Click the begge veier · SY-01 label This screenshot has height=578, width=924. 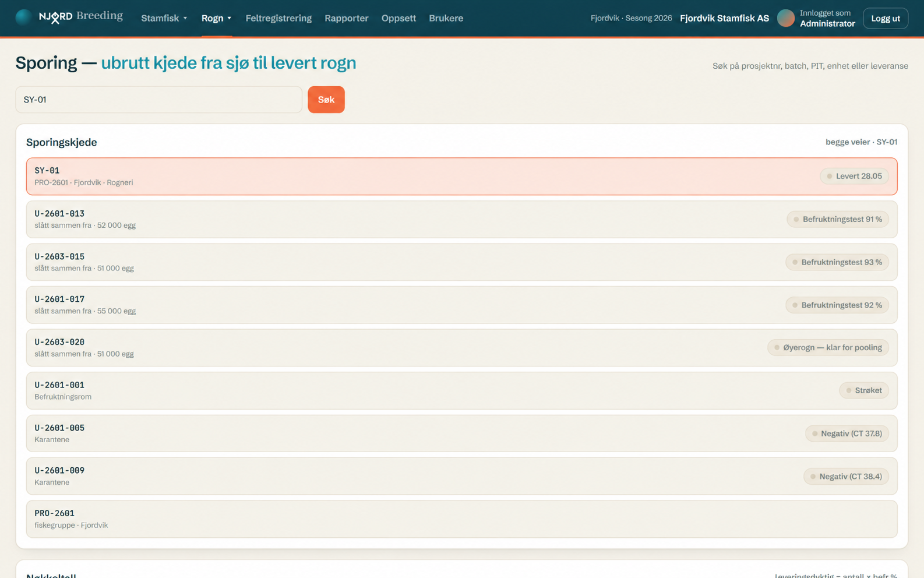[x=861, y=142]
